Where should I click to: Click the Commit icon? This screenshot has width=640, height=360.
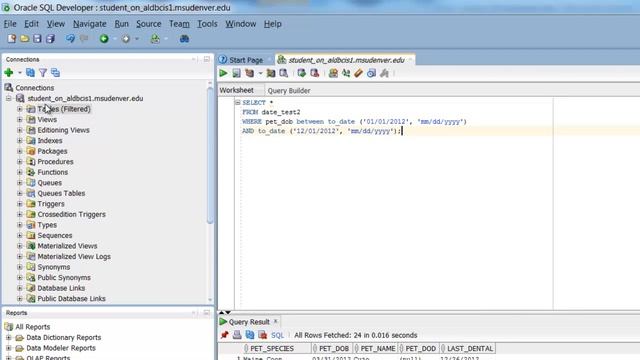click(x=301, y=73)
